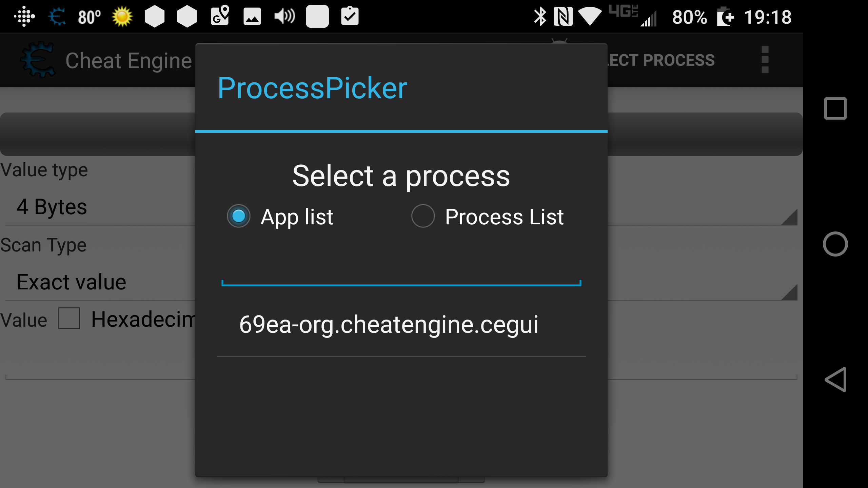Select the Process List radio button
Image resolution: width=868 pixels, height=488 pixels.
tap(423, 216)
